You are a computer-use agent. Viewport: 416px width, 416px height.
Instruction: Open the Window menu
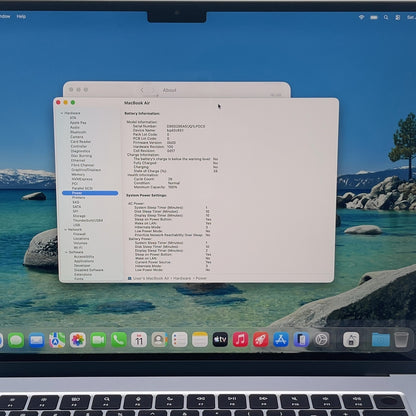pos(5,16)
